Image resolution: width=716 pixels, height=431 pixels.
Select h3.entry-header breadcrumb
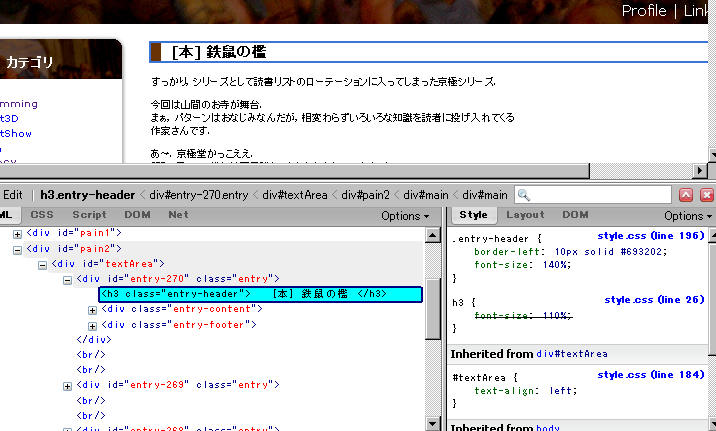(87, 195)
